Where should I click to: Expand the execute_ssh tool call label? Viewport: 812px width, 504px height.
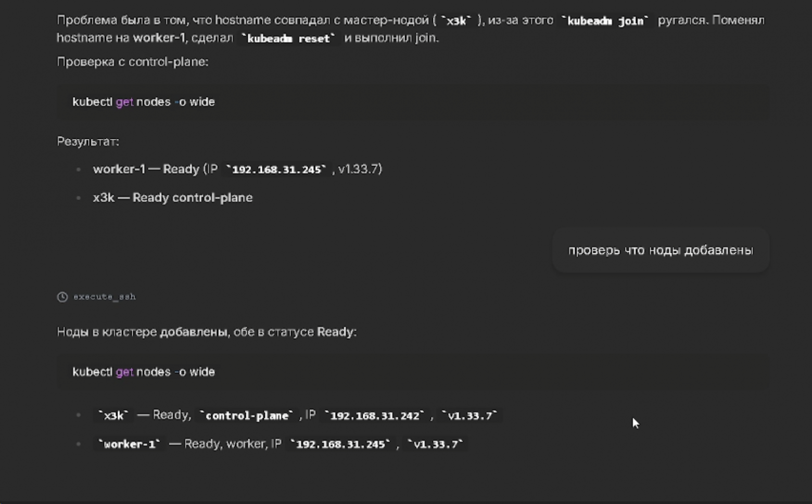pyautogui.click(x=104, y=297)
